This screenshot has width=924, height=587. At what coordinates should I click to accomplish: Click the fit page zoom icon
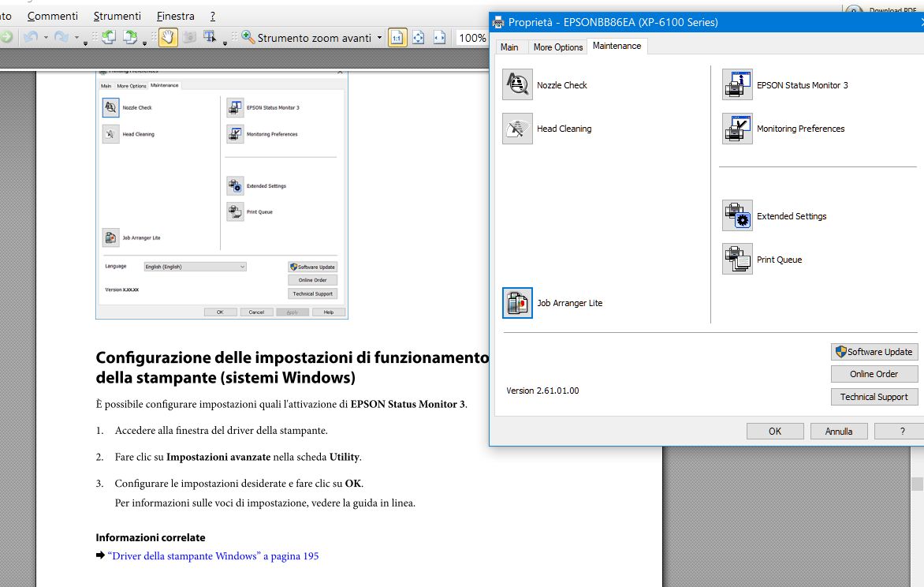coord(419,38)
